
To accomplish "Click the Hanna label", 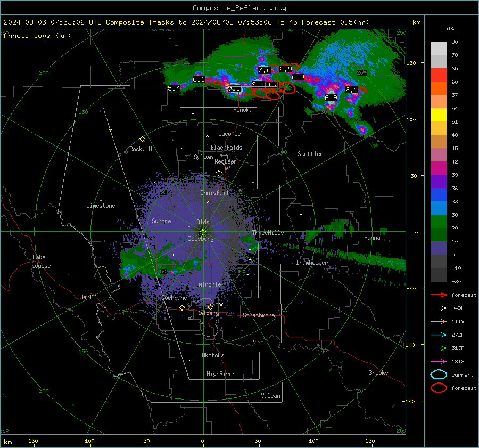I will click(372, 238).
